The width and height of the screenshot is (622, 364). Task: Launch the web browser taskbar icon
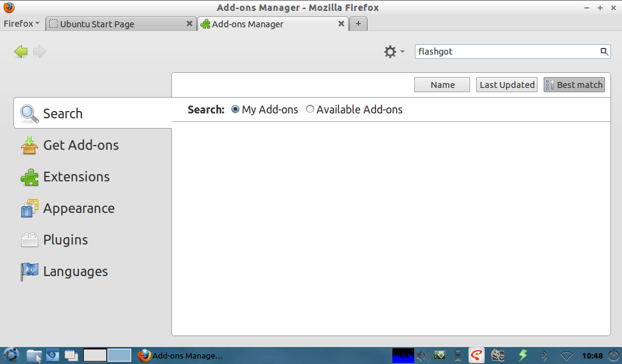(x=52, y=356)
